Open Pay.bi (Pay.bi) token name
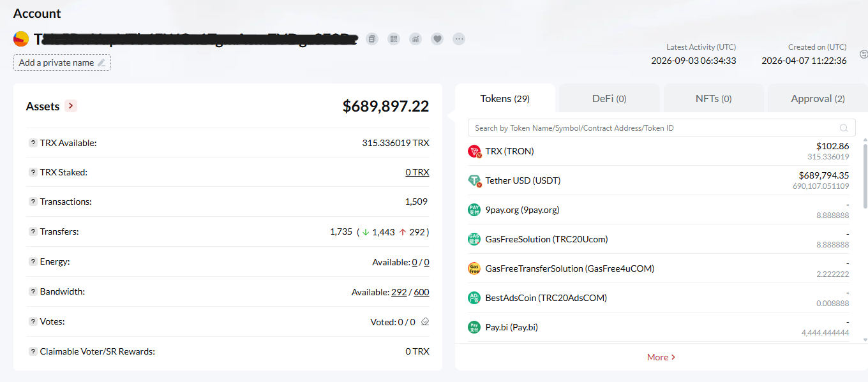The image size is (868, 382). [x=511, y=327]
